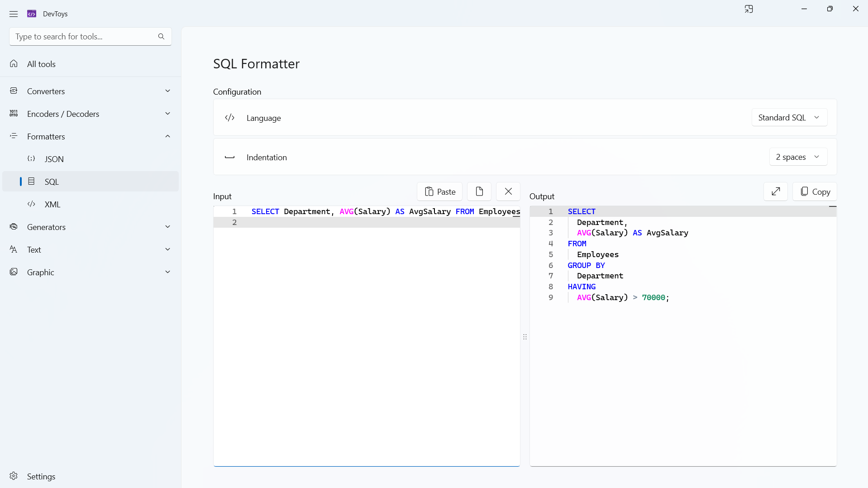Click the 'SQL Formatter' page title

[x=256, y=64]
